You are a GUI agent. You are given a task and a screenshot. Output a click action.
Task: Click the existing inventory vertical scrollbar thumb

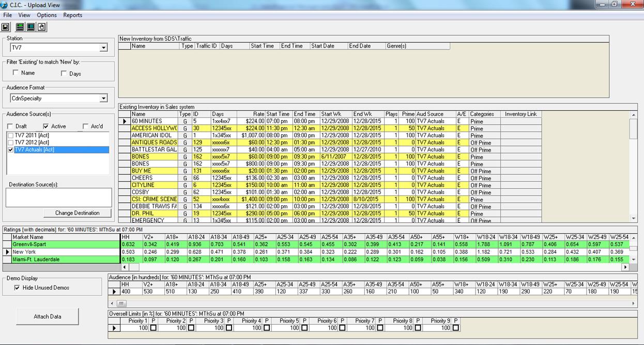633,128
